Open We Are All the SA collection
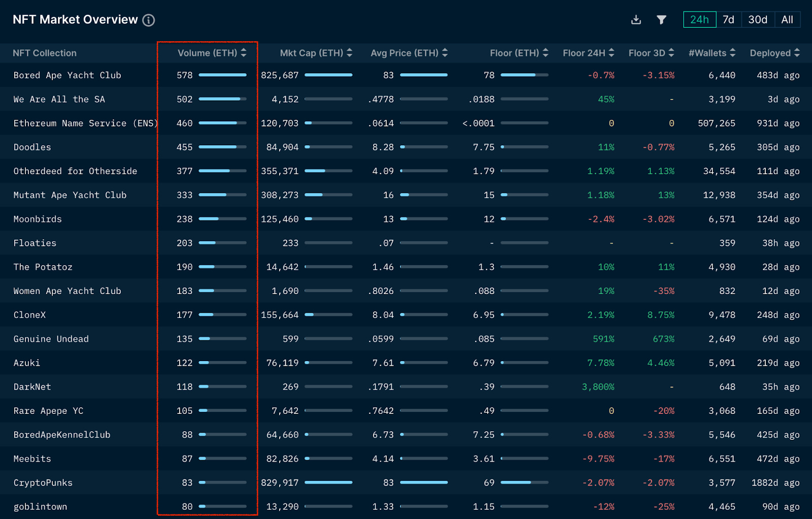The width and height of the screenshot is (812, 519). [59, 100]
